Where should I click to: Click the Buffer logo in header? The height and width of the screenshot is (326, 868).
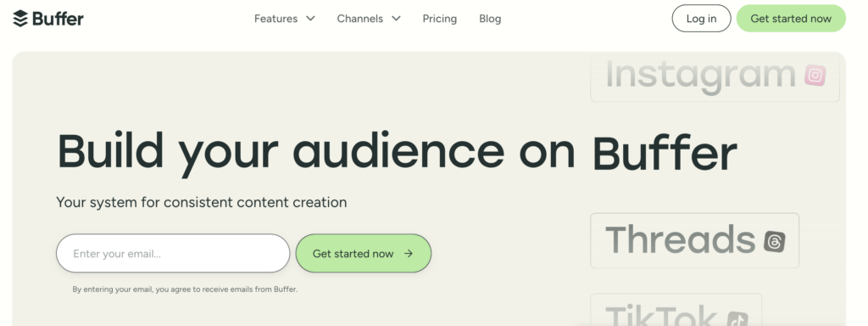tap(48, 19)
